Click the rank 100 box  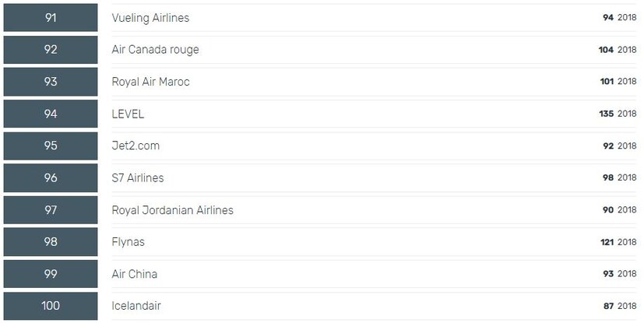point(51,305)
